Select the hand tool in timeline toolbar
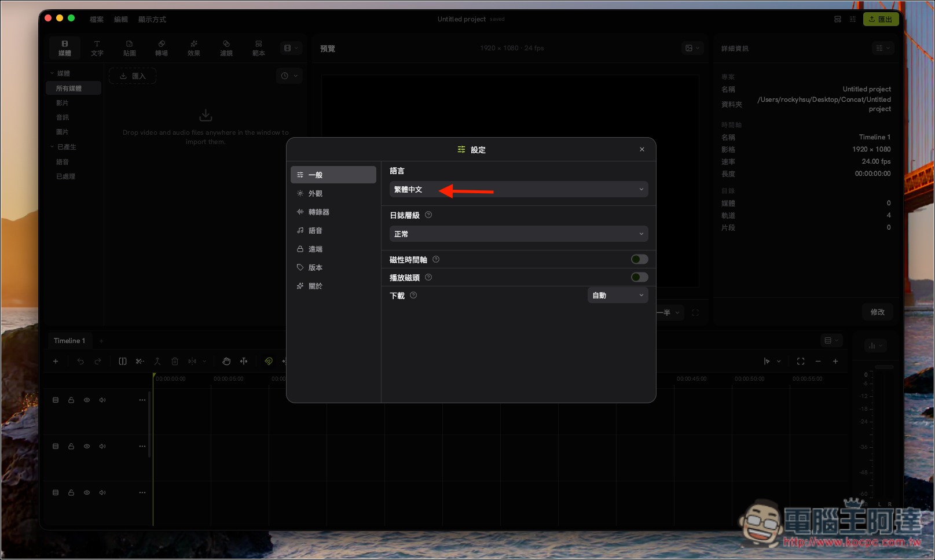 pos(226,361)
